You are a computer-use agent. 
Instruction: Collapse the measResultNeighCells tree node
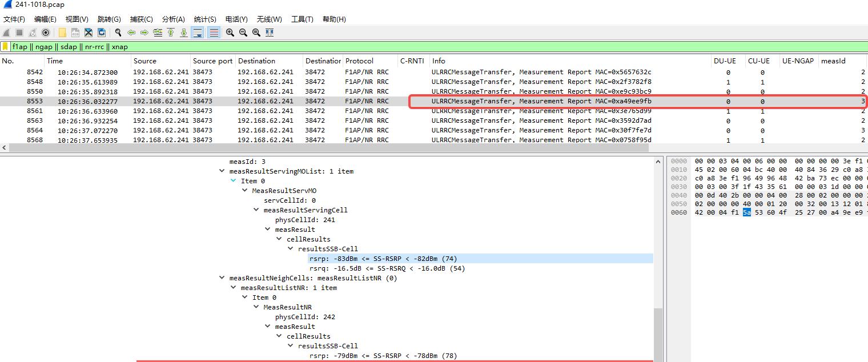pyautogui.click(x=222, y=278)
